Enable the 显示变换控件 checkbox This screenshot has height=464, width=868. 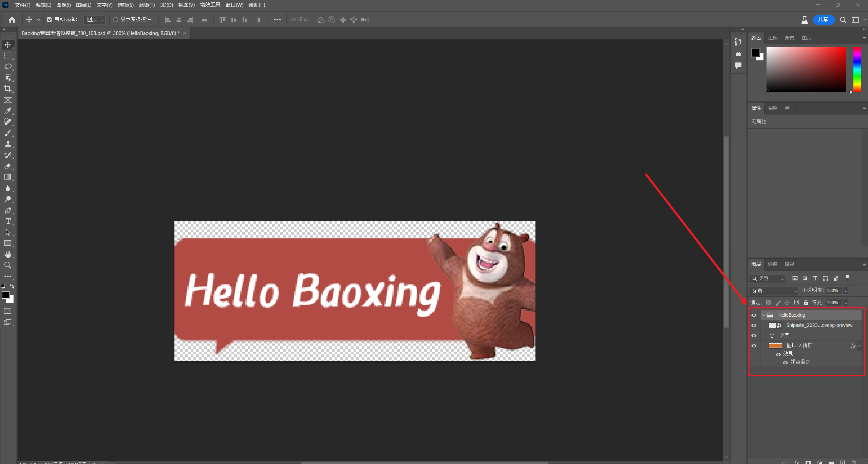click(115, 20)
